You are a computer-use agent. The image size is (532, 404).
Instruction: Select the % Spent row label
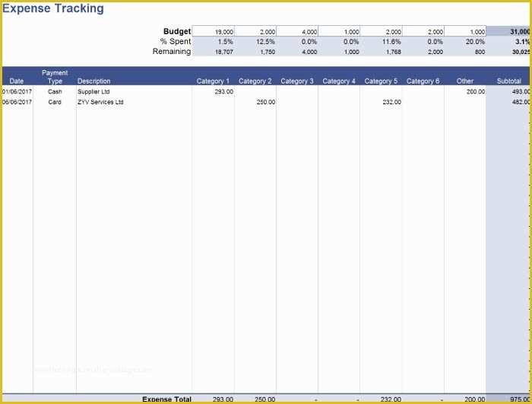tap(176, 41)
